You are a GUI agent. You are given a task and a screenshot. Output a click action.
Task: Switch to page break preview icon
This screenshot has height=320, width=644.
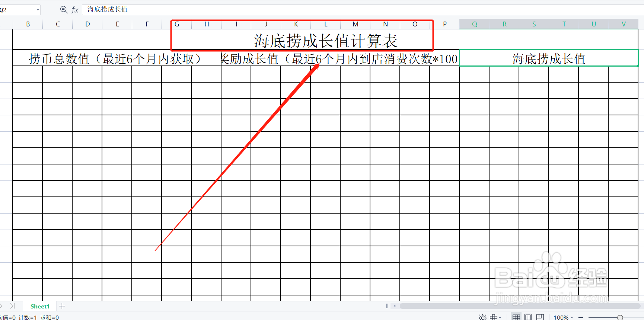[540, 317]
